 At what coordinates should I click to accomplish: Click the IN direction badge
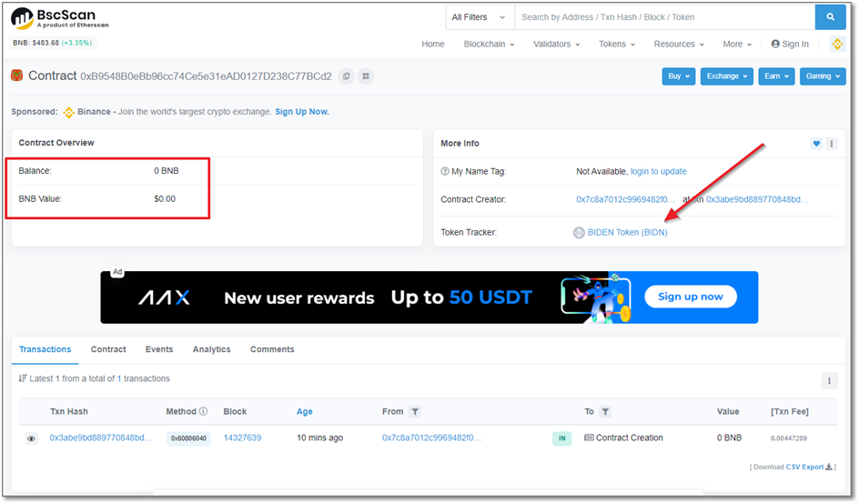pyautogui.click(x=562, y=438)
